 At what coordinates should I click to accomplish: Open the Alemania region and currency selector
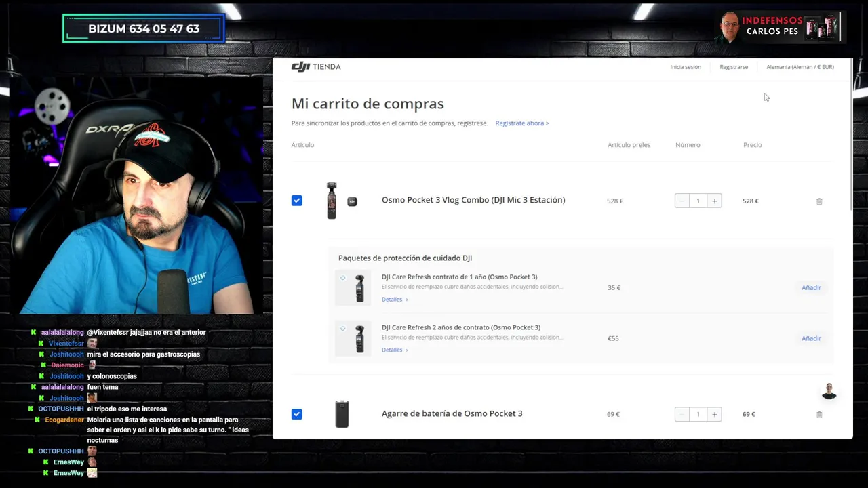pyautogui.click(x=800, y=67)
